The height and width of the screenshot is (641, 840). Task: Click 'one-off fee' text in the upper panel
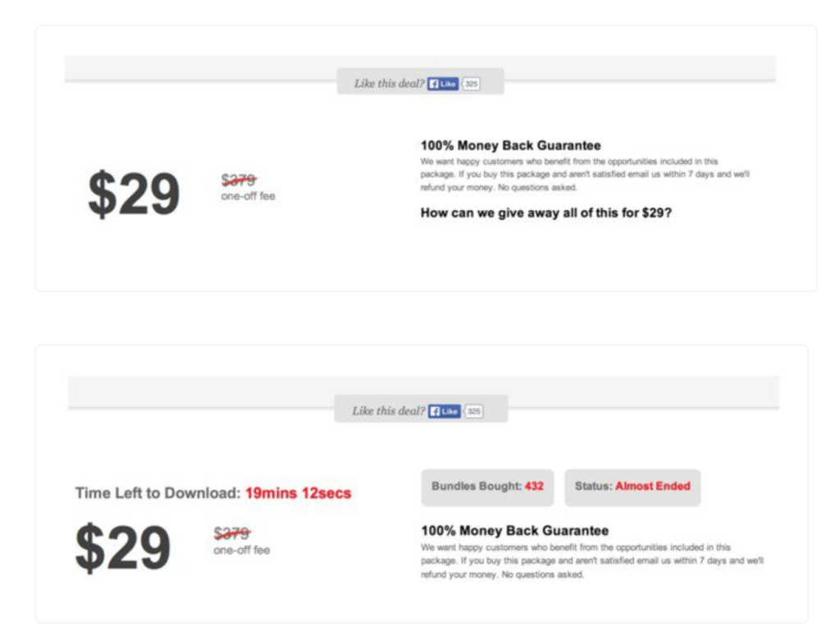(x=248, y=196)
